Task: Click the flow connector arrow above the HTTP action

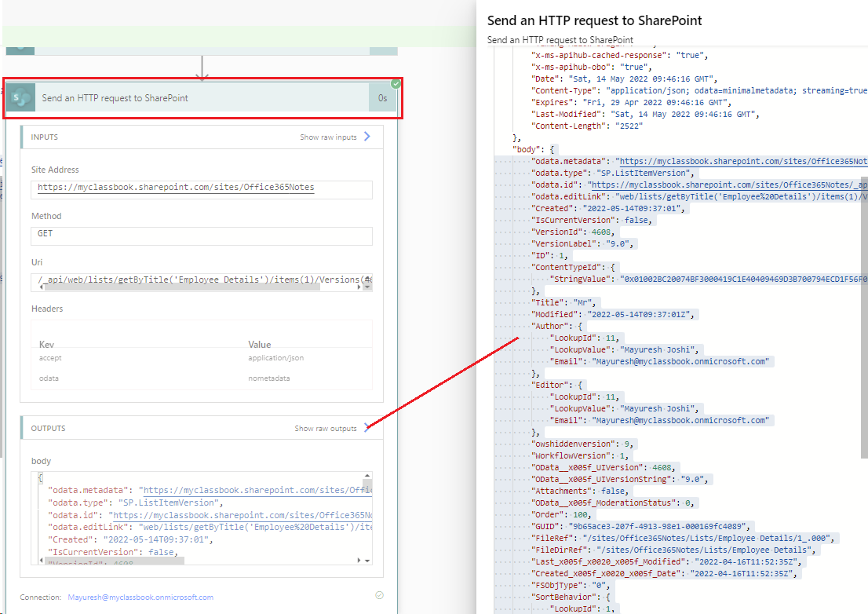Action: click(x=202, y=67)
